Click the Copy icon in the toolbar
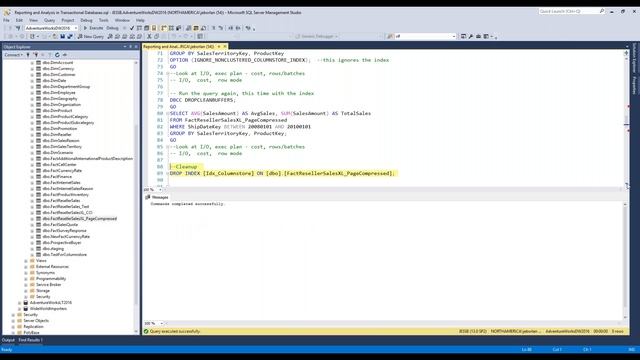This screenshot has height=360, width=640. (156, 36)
